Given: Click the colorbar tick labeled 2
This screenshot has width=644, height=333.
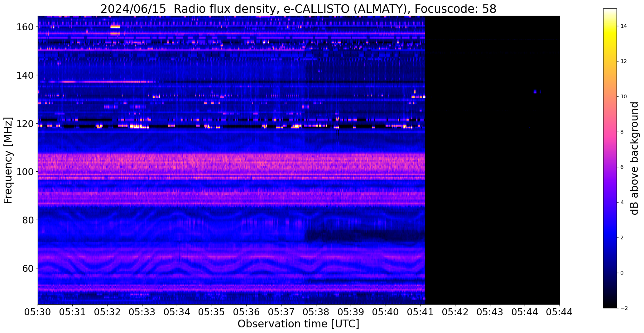Looking at the screenshot, I should pos(622,238).
